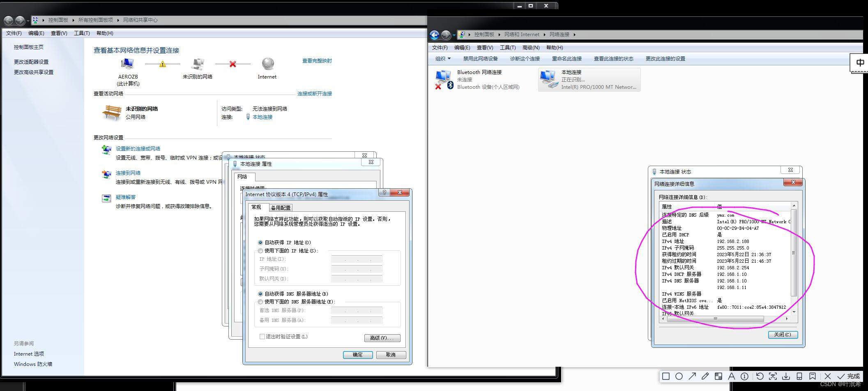Open the 工具(T) menu

[x=508, y=47]
